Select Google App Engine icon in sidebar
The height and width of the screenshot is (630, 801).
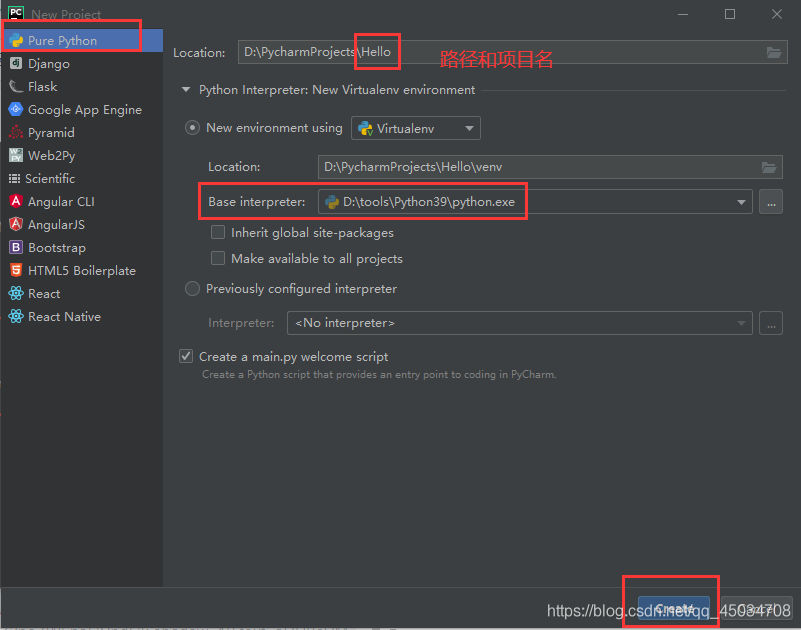(x=16, y=110)
